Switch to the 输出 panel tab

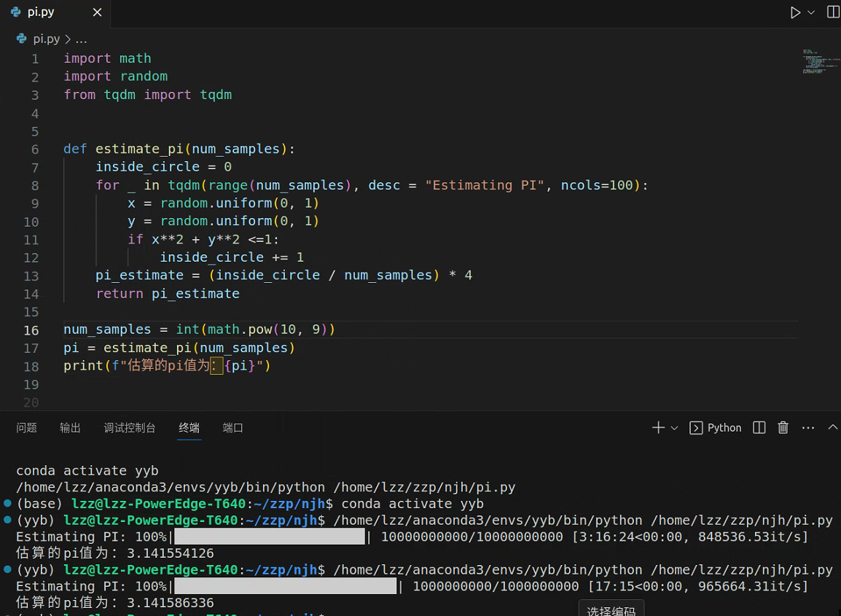(x=70, y=428)
